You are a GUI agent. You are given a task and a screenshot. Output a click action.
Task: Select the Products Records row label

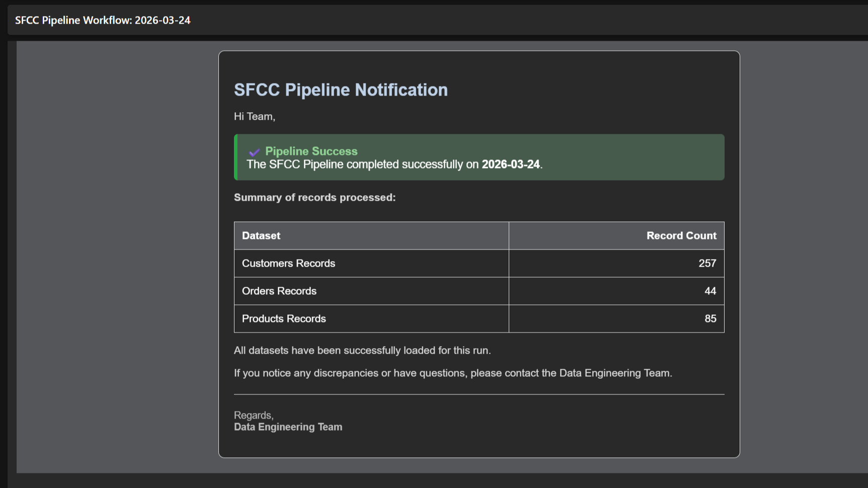coord(284,318)
